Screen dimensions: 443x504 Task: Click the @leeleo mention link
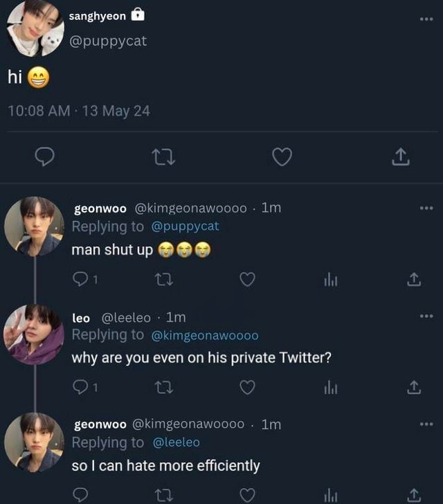176,442
